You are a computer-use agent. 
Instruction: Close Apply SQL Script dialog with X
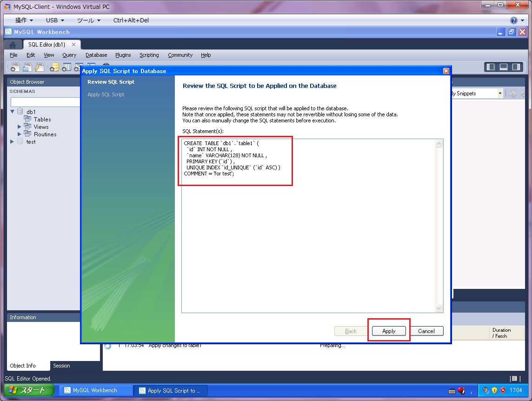(x=446, y=71)
